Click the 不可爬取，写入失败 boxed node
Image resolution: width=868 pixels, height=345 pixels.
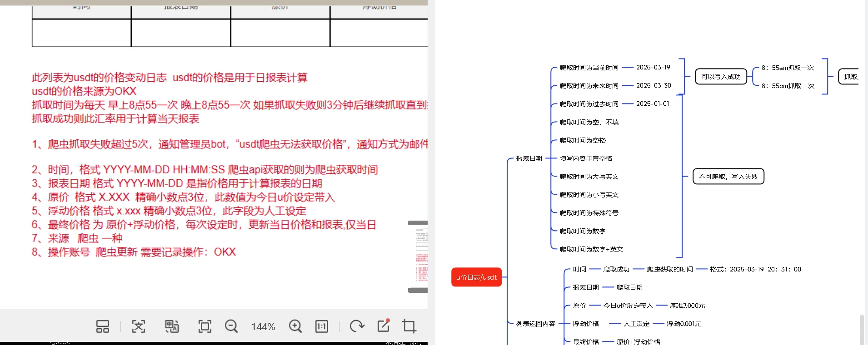pos(728,177)
